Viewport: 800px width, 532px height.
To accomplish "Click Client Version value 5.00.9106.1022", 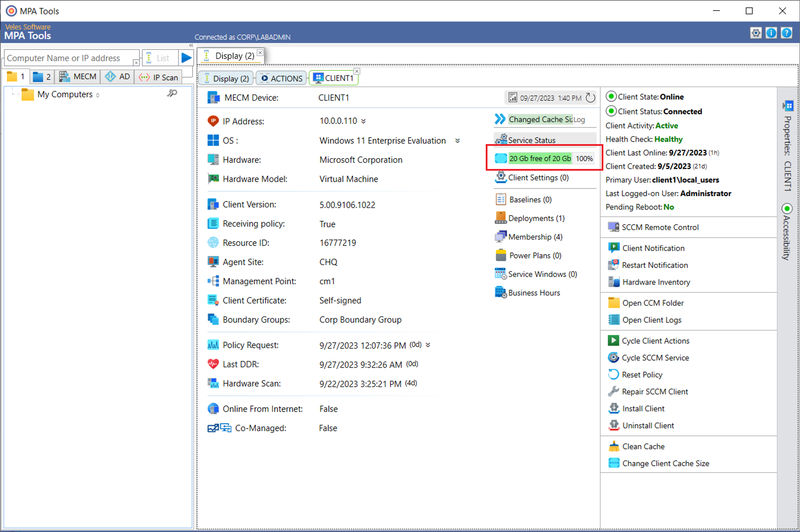I will pyautogui.click(x=347, y=205).
